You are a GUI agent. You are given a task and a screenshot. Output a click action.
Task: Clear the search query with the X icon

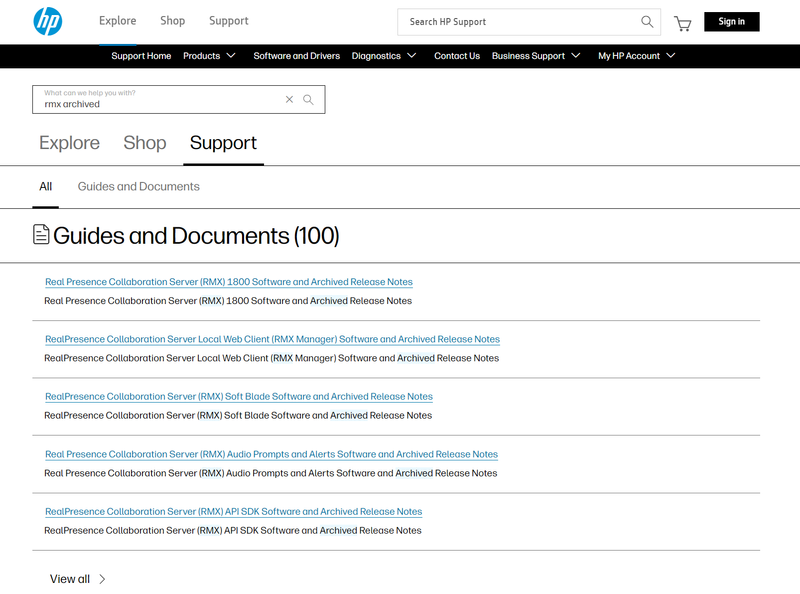pyautogui.click(x=289, y=99)
